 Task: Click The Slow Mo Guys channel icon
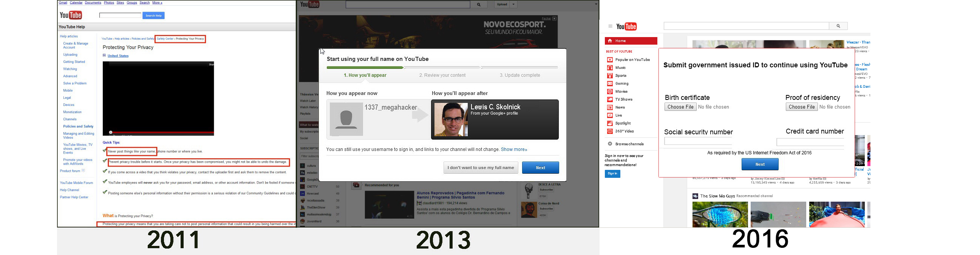coord(695,196)
